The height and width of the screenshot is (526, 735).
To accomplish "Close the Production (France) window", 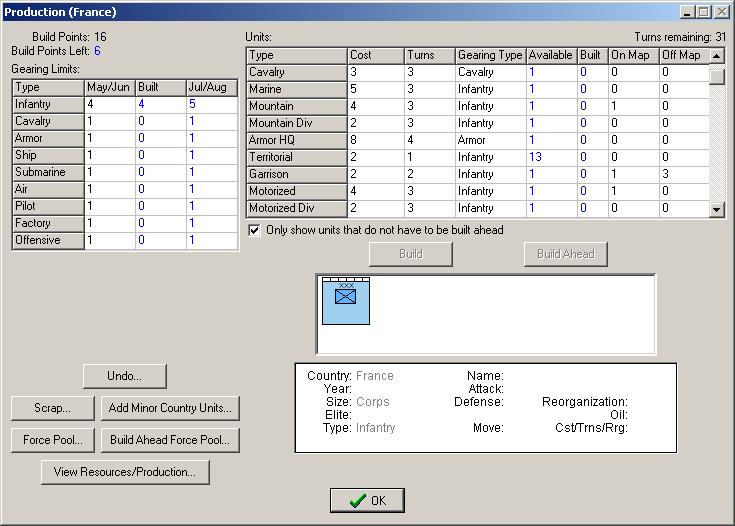I will (721, 12).
